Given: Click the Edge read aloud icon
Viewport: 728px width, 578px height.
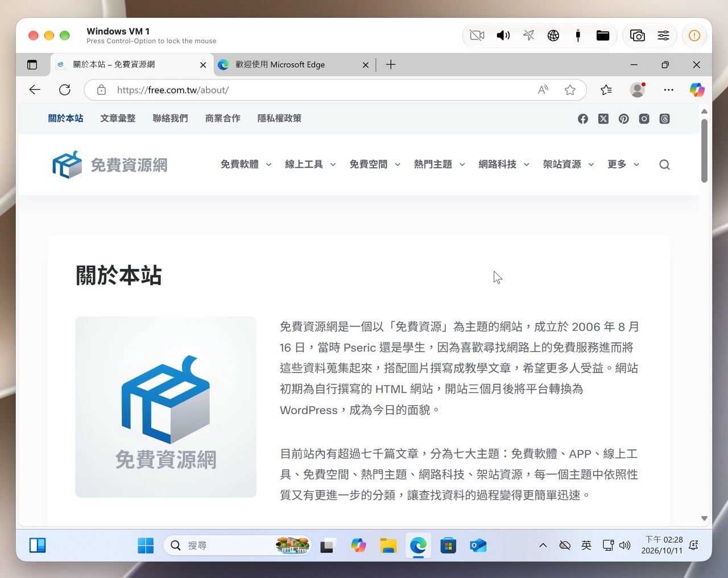Looking at the screenshot, I should point(543,90).
